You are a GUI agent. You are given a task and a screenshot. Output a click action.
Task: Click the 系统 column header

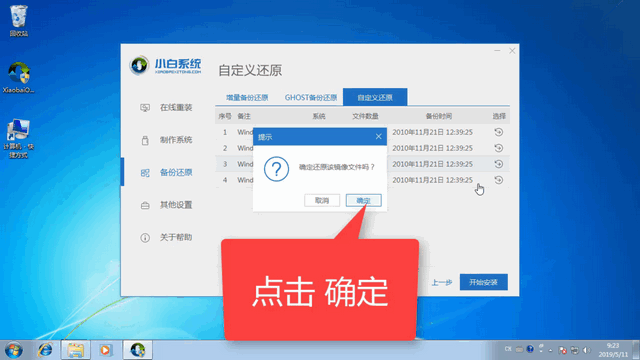click(319, 116)
